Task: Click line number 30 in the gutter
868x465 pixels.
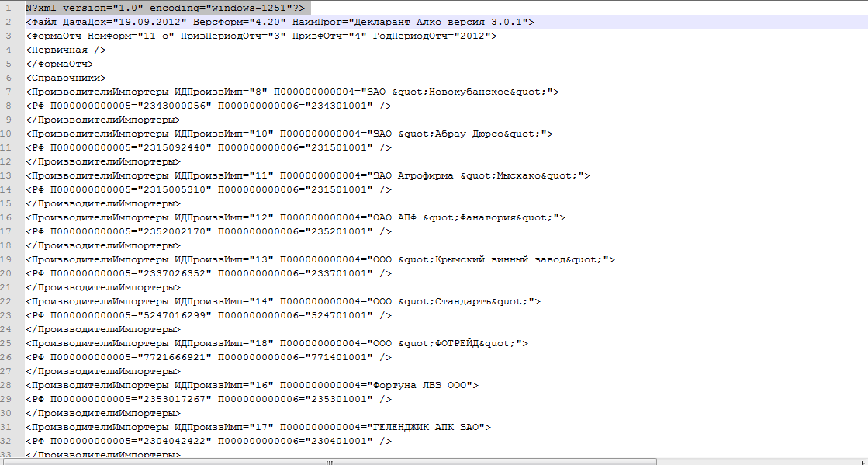Action: [6, 413]
